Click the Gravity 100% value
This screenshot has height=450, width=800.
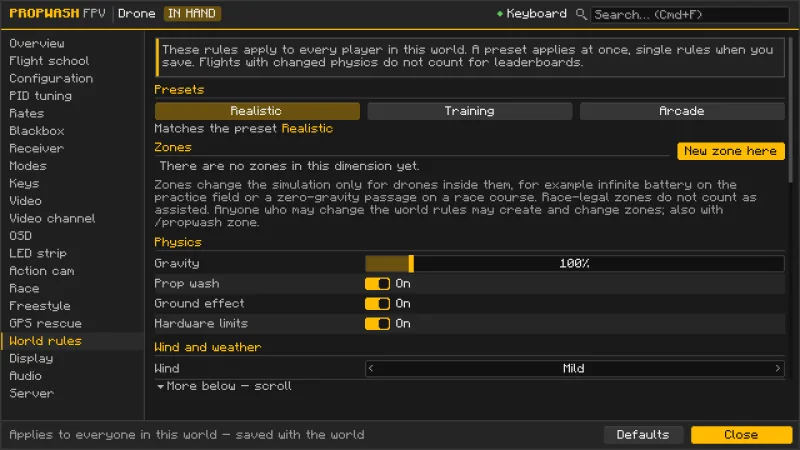click(x=574, y=263)
